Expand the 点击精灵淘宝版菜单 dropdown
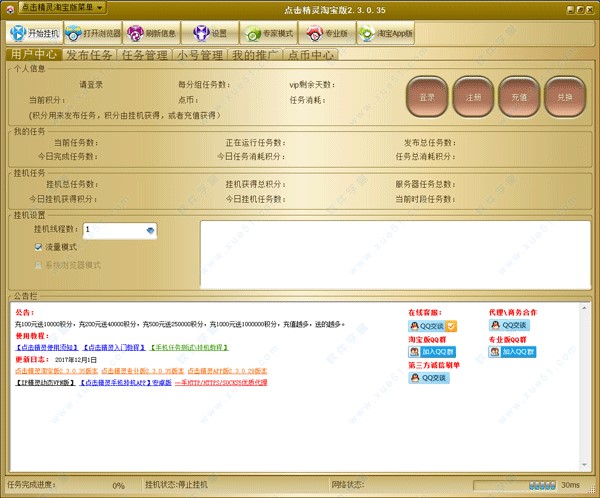Screen dimensions: 600x498 pos(61,7)
